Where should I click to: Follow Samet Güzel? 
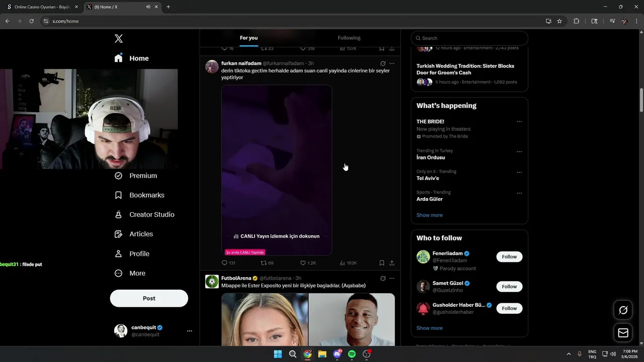tap(509, 287)
